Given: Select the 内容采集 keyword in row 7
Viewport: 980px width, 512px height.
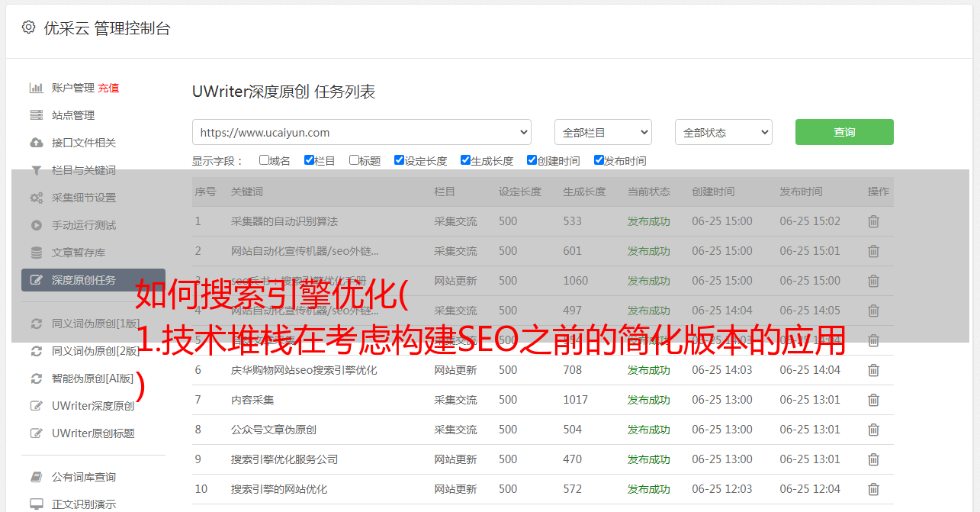Looking at the screenshot, I should pyautogui.click(x=252, y=400).
